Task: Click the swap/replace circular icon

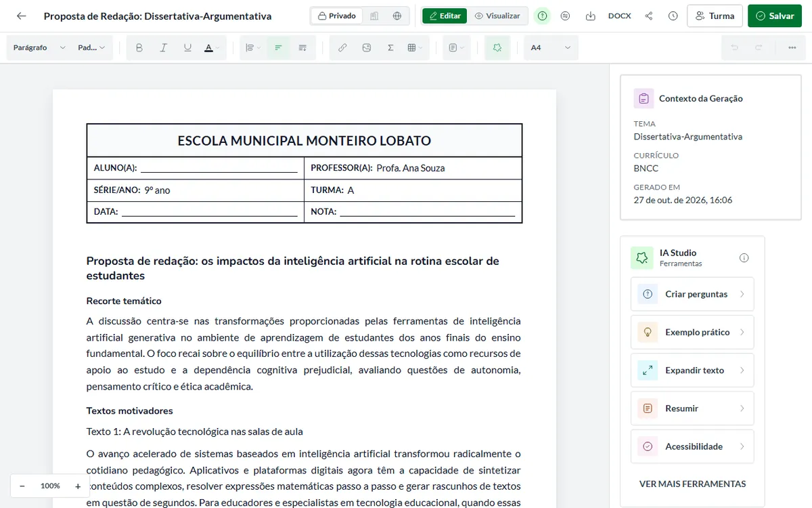Action: click(x=566, y=16)
